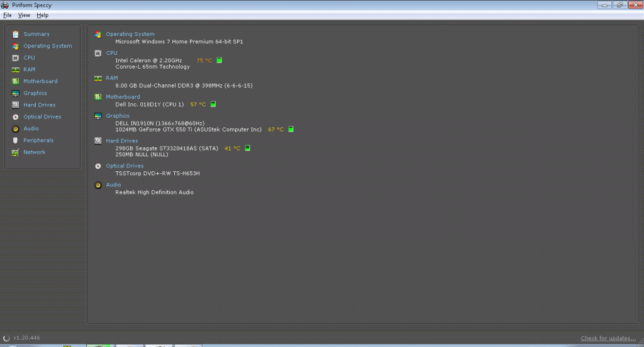Click the Summary icon in the sidebar
The image size is (644, 347).
pos(16,34)
